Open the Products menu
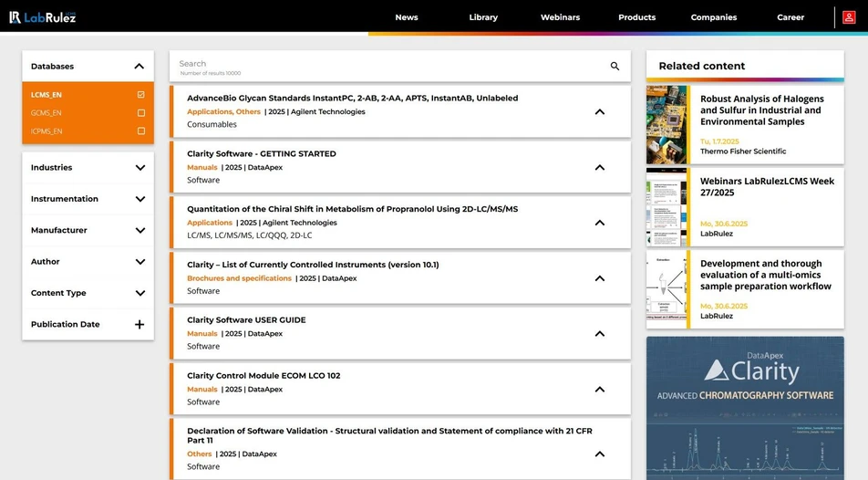Viewport: 868px width, 480px height. pos(636,17)
